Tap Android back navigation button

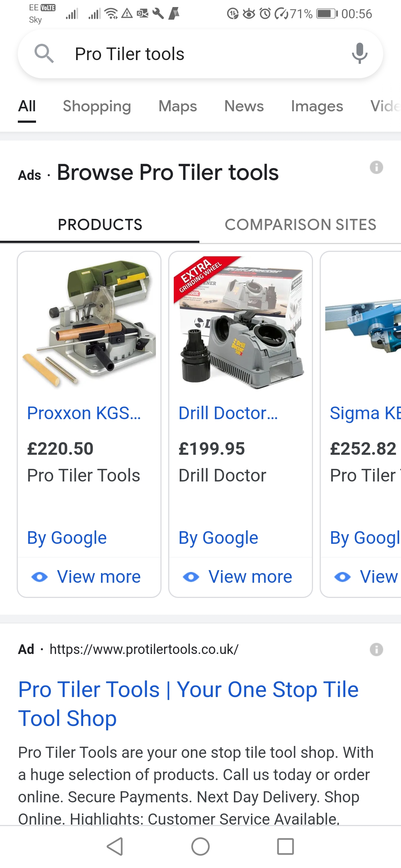[115, 846]
